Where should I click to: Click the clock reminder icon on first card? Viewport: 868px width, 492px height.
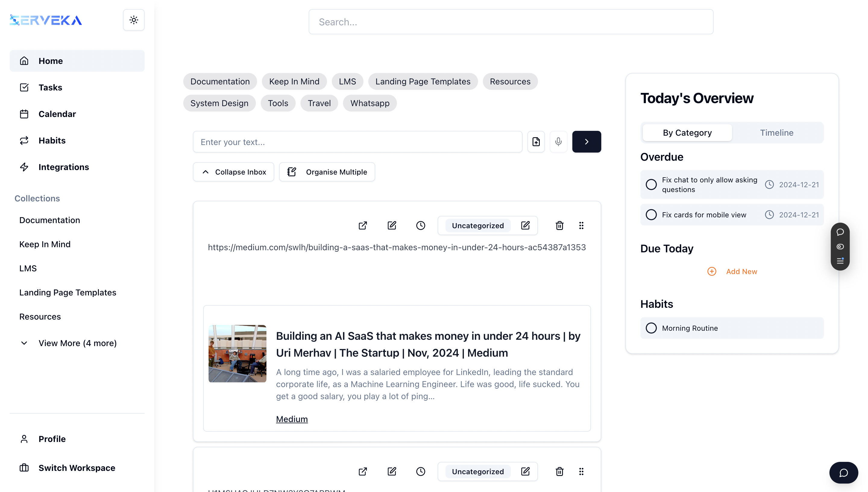coord(420,225)
